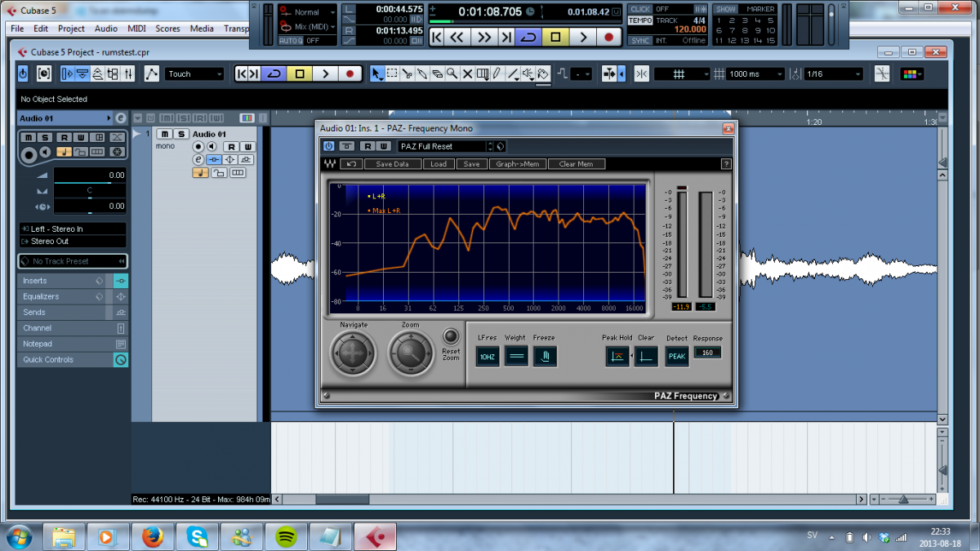Select the Play speaker tool

(528, 73)
